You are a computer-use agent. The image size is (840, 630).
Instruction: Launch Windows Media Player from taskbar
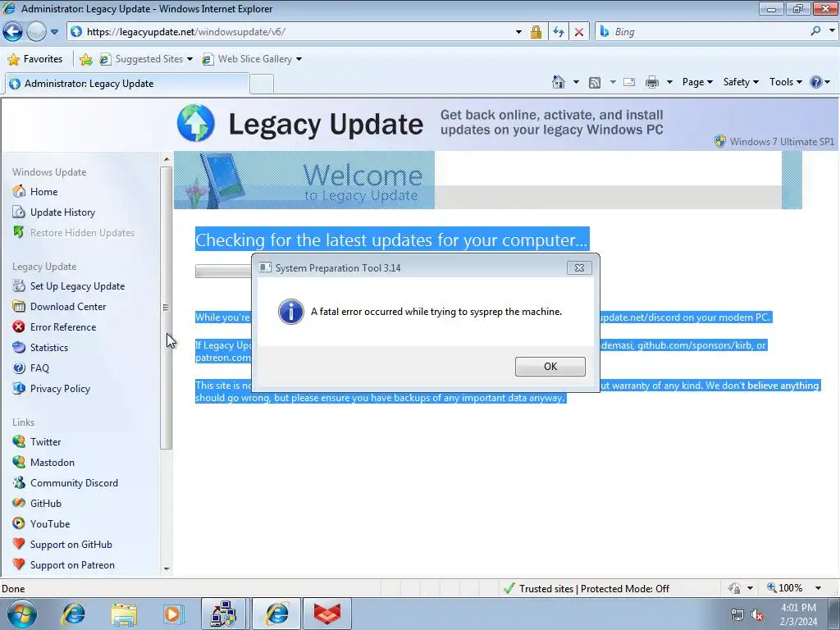point(173,614)
